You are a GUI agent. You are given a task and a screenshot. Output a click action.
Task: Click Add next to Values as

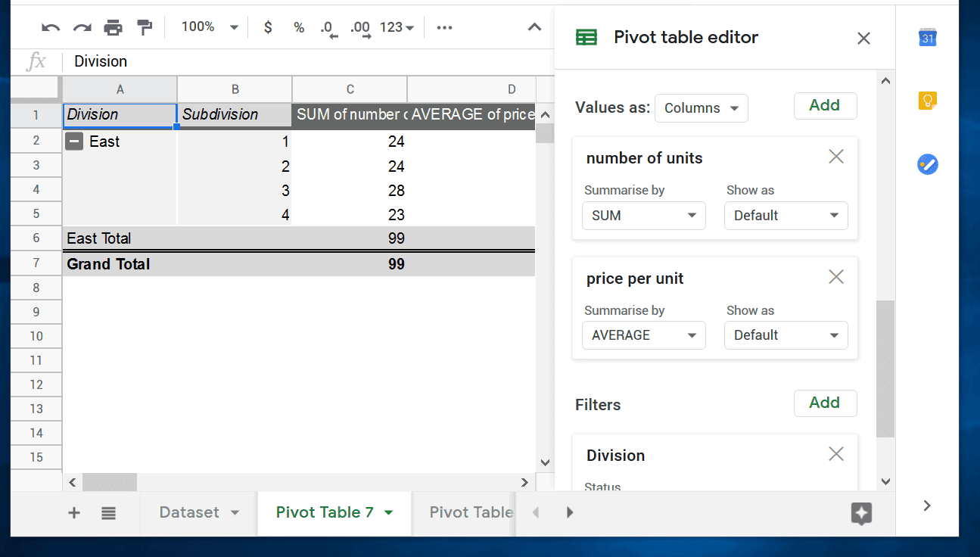[825, 105]
